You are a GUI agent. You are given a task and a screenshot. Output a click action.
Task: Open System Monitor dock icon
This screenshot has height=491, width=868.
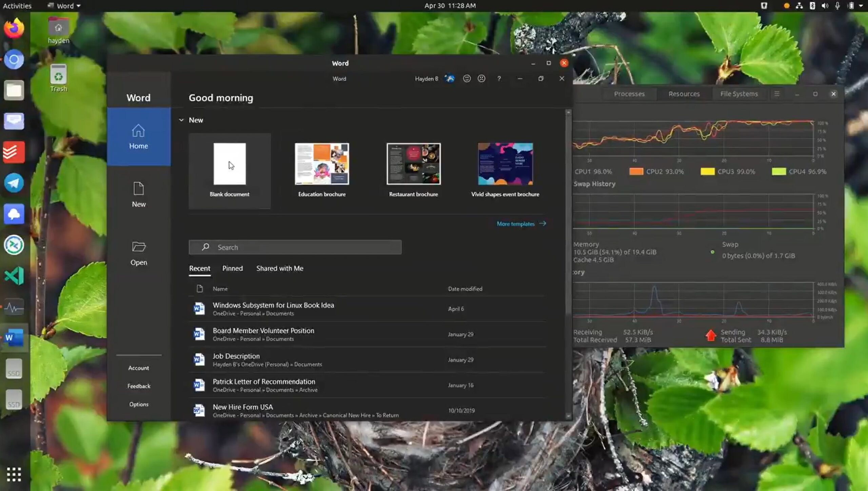coord(14,307)
